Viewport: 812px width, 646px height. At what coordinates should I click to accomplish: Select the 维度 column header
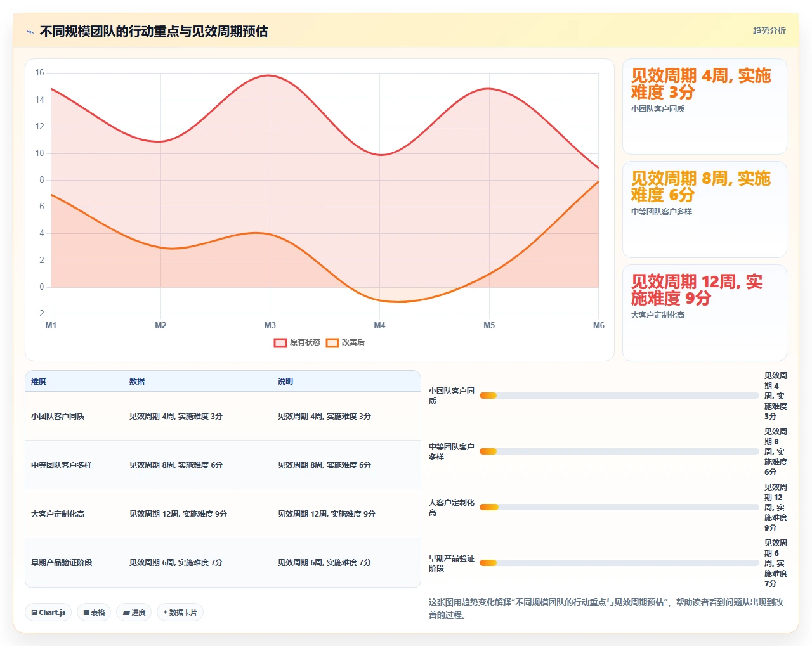point(39,382)
